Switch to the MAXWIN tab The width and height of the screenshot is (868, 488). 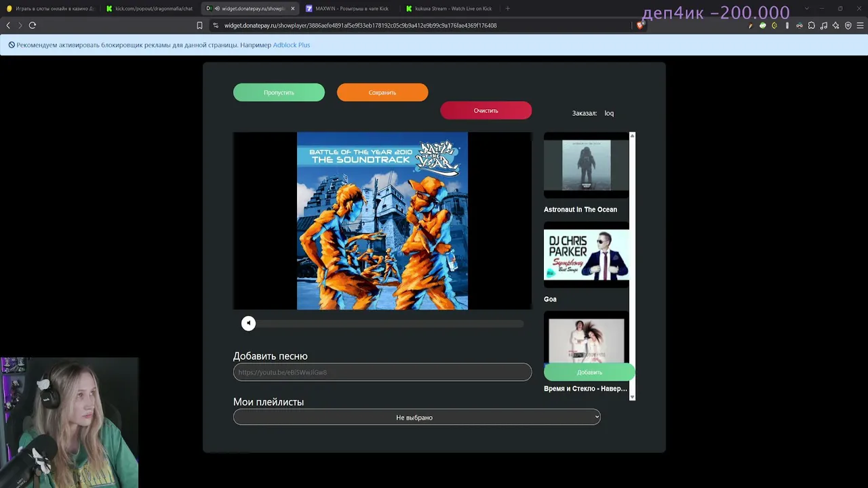[349, 9]
